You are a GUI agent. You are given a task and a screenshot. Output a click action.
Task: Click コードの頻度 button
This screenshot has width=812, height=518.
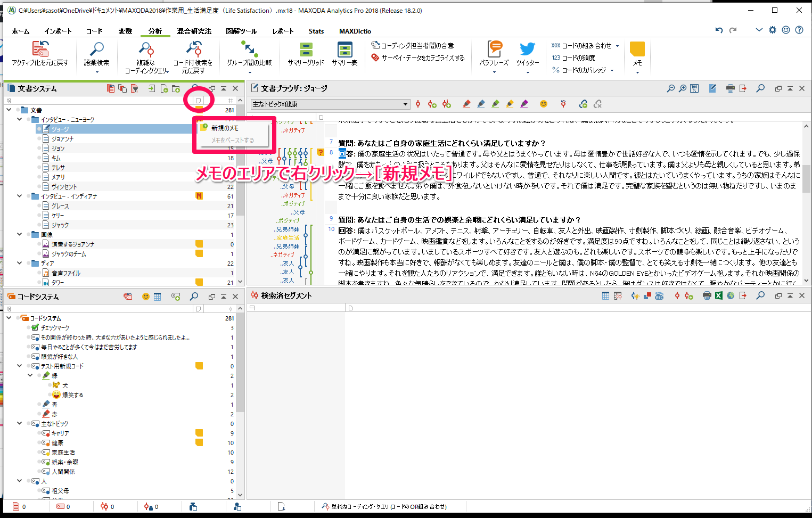[x=573, y=57]
